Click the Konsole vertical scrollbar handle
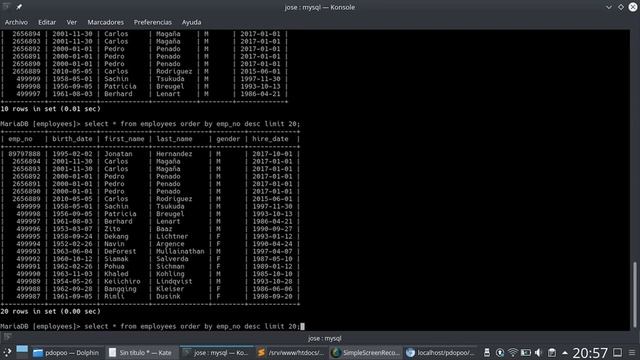 635,295
